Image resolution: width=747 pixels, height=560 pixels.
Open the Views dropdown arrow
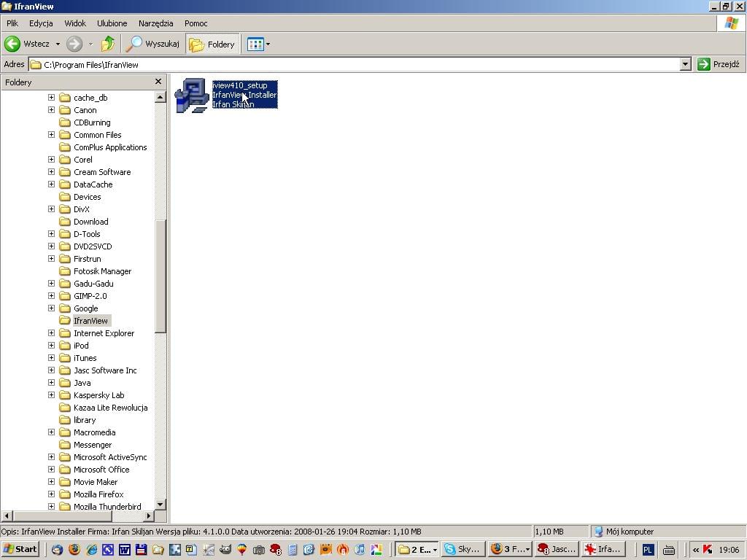click(x=268, y=44)
